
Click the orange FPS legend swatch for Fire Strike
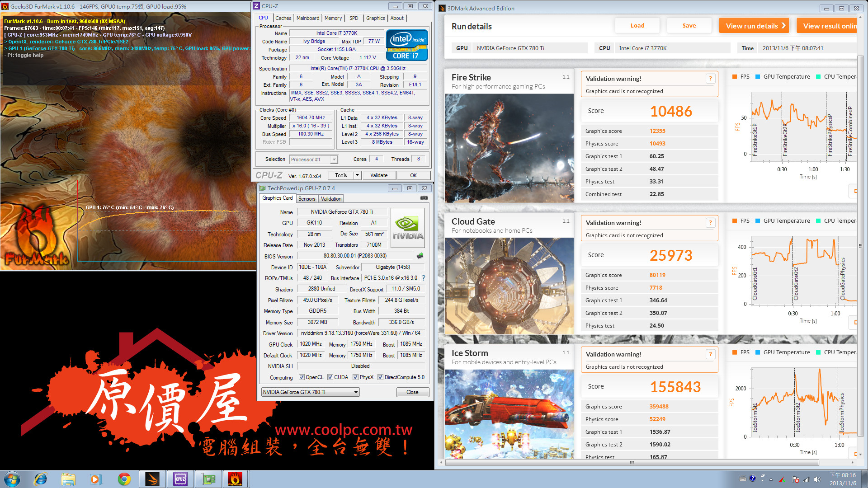[735, 77]
